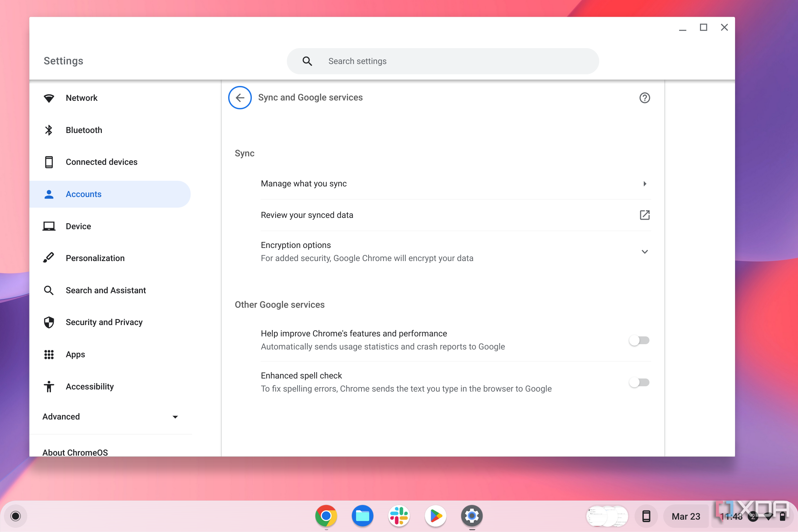Click the Bluetooth settings icon
The height and width of the screenshot is (532, 798).
(47, 129)
